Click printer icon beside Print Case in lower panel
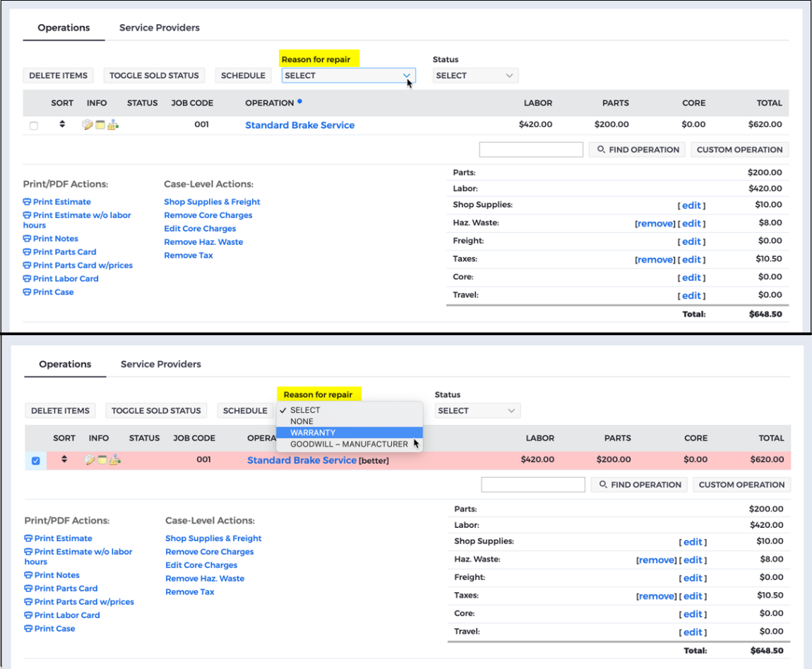 (28, 629)
